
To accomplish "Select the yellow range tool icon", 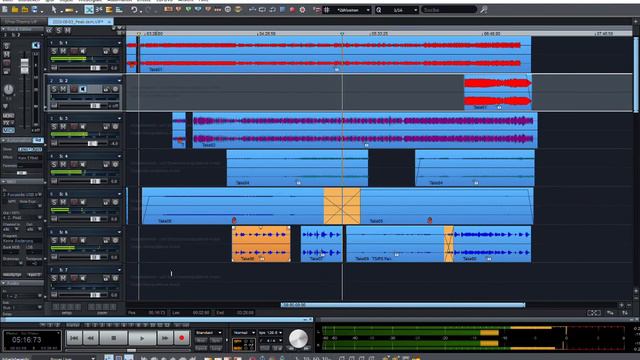I will (69, 9).
